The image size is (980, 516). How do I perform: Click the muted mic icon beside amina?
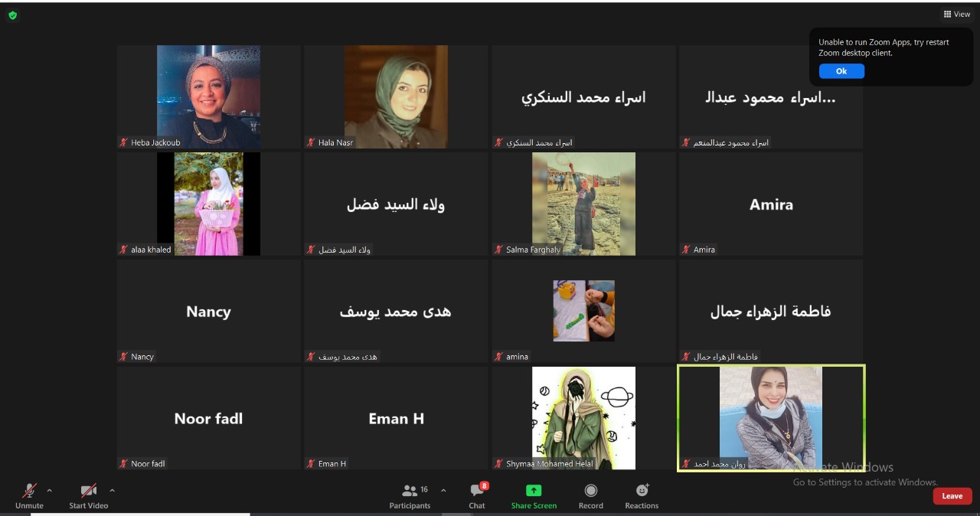click(x=498, y=357)
